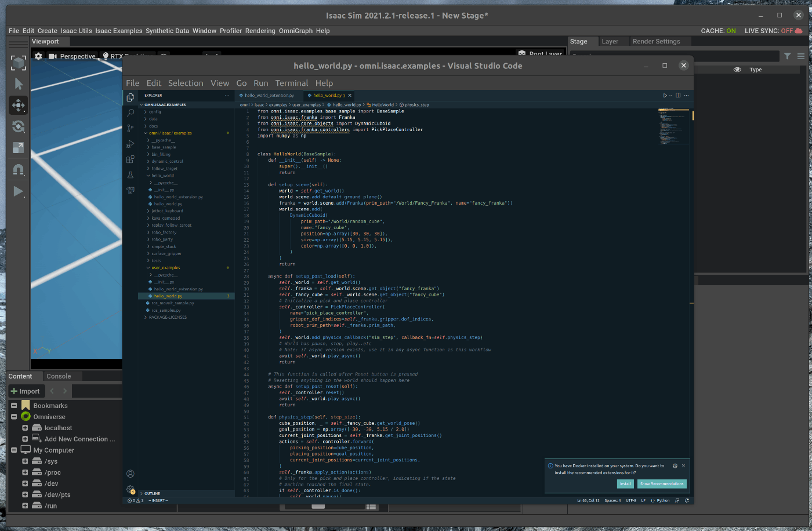812x531 pixels.
Task: Open the Synthetic Data menu
Action: tap(167, 31)
